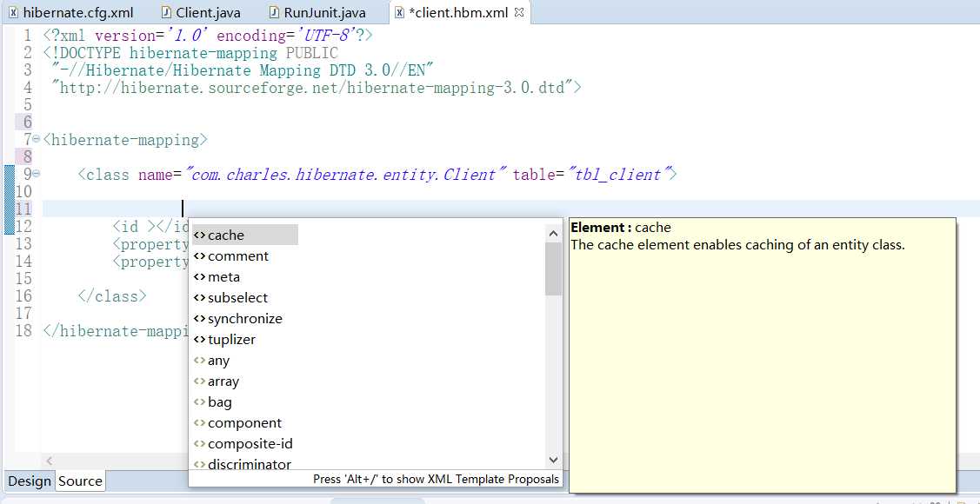Click the synchronize element tag icon

[x=199, y=319]
